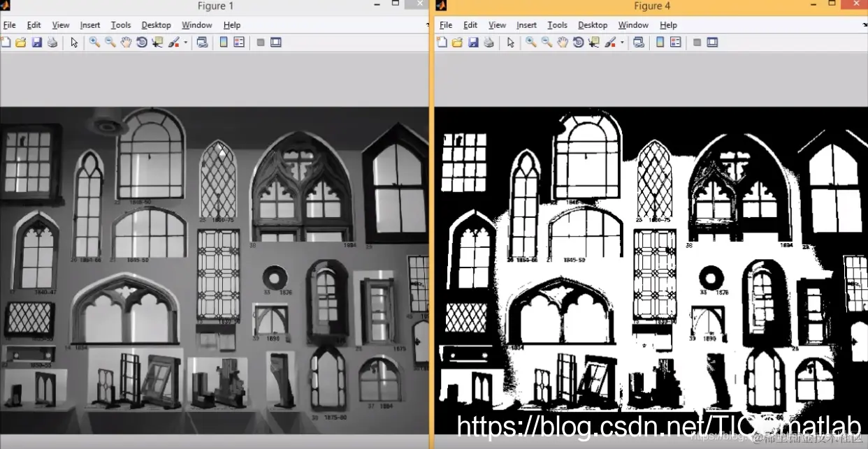Image resolution: width=868 pixels, height=449 pixels.
Task: Click New Figure icon in Figure 4
Action: point(442,43)
